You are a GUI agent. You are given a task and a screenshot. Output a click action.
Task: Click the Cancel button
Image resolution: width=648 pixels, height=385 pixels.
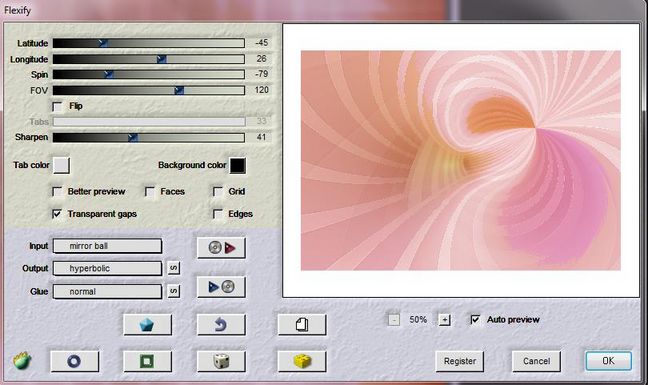(536, 361)
